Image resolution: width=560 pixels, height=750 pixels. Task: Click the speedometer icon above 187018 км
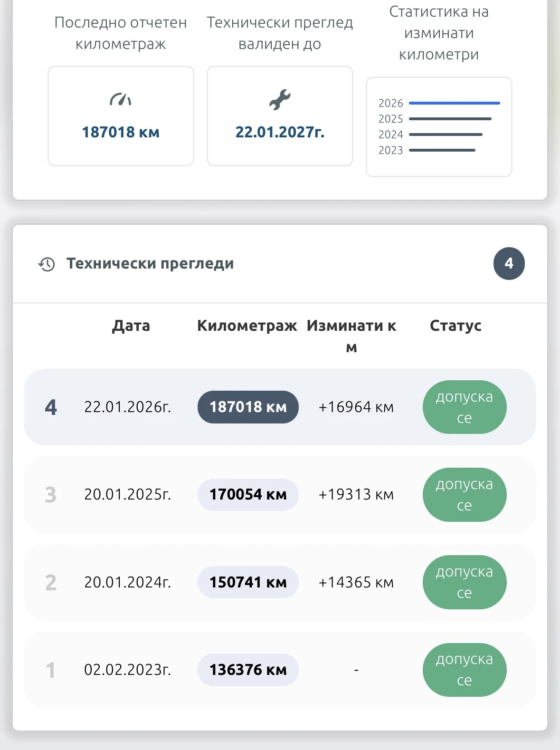121,99
